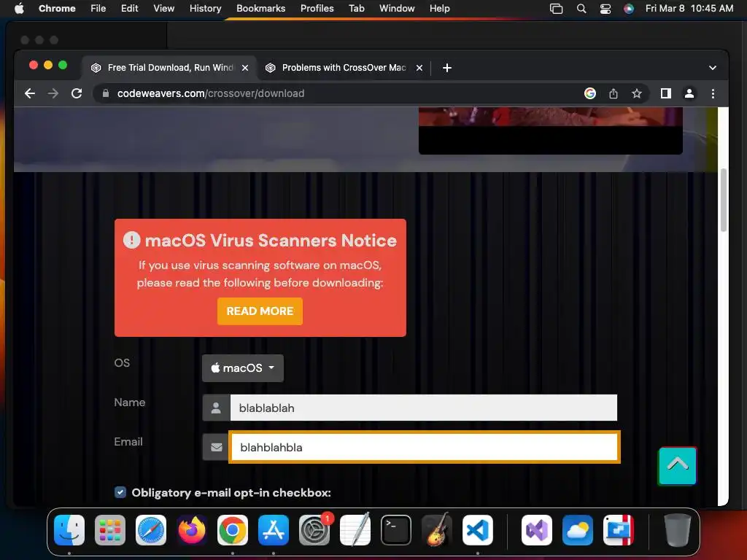Screen dimensions: 747x560
Task: Open the remote desktop app in Dock
Action: pyautogui.click(x=619, y=529)
